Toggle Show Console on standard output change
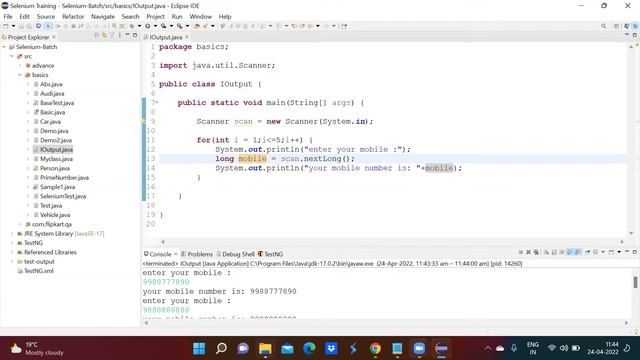This screenshot has width=640, height=360. (570, 252)
